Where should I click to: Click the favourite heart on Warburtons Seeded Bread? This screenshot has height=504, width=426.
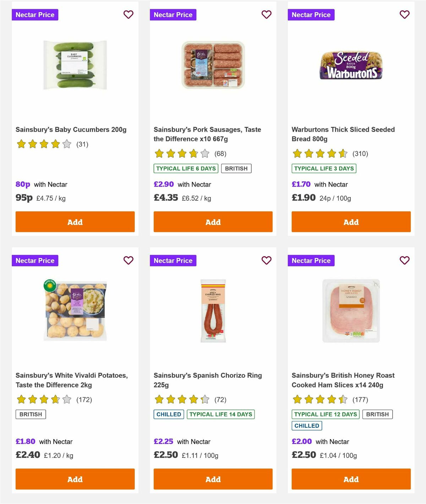(x=404, y=15)
